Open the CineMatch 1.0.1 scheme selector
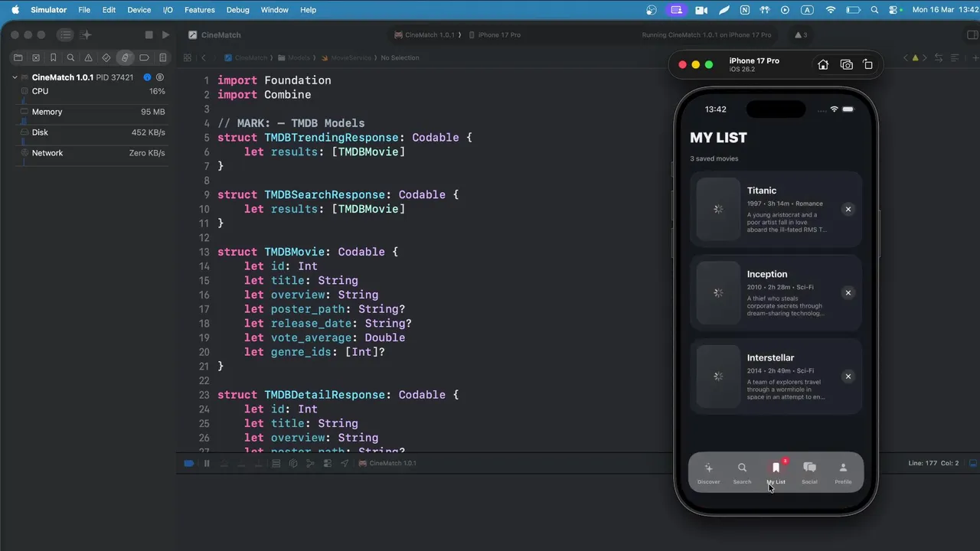Screen dimensions: 980x551 (x=424, y=35)
